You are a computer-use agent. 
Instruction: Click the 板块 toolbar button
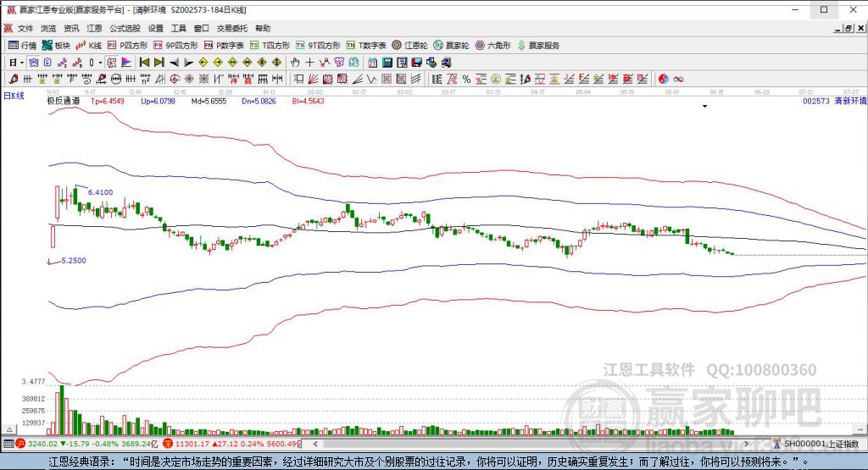[x=56, y=46]
